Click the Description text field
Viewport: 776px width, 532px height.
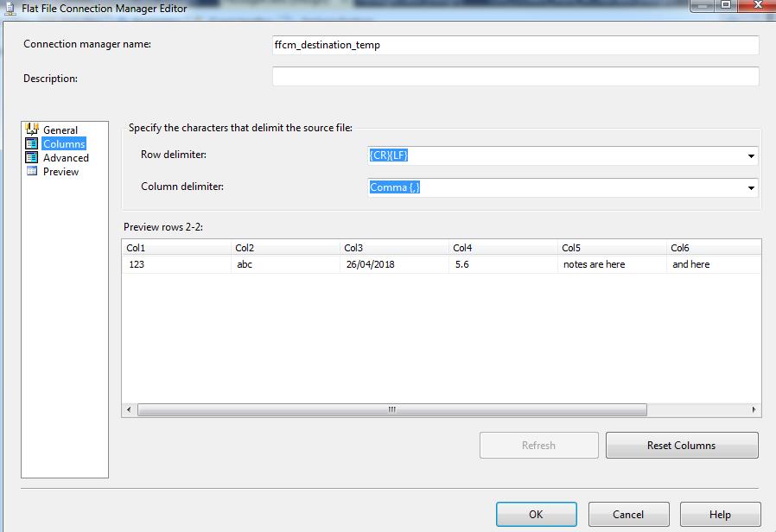tap(515, 77)
